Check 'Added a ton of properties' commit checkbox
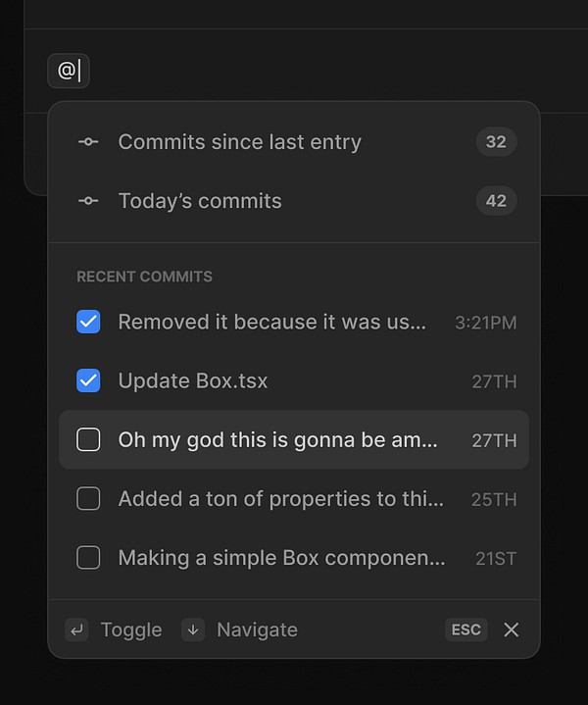This screenshot has height=705, width=588. (x=88, y=499)
